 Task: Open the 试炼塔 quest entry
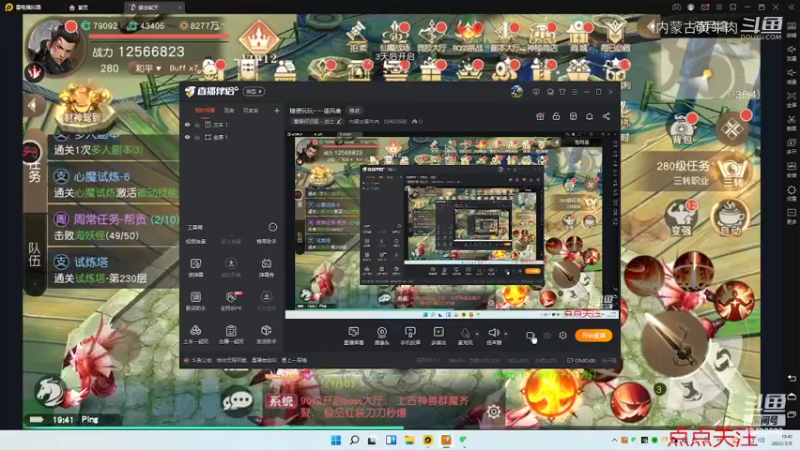113,269
